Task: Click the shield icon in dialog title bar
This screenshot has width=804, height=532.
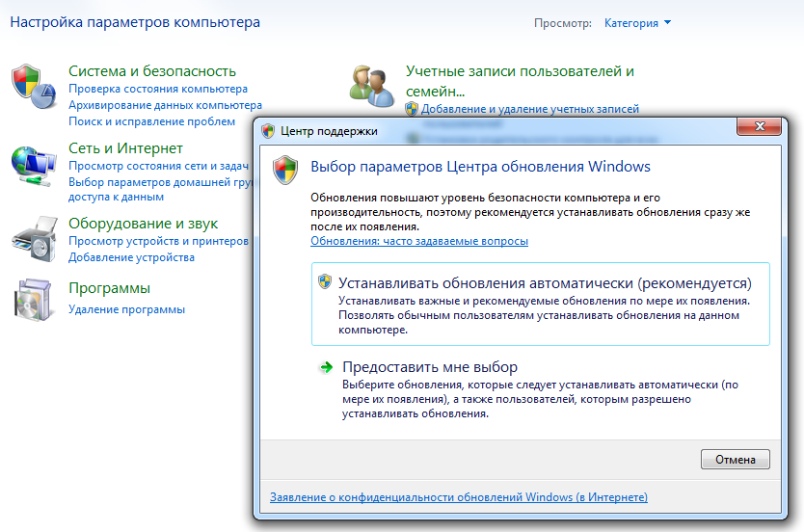Action: [268, 131]
